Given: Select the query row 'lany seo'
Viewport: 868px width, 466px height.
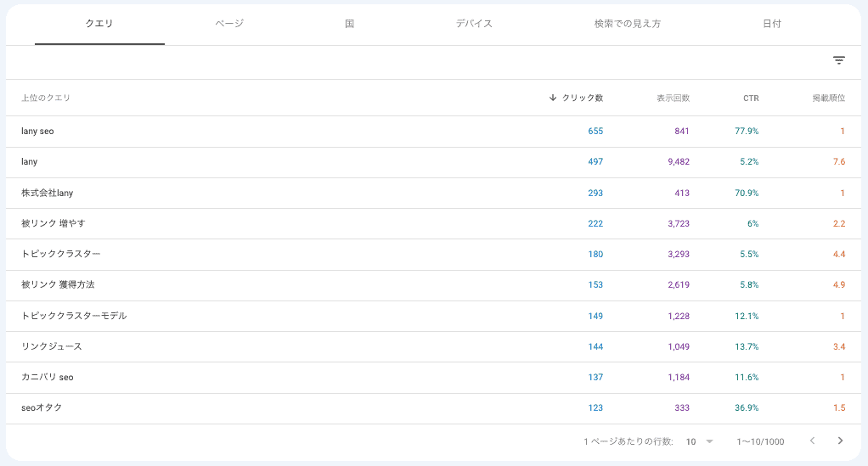Looking at the screenshot, I should [433, 132].
